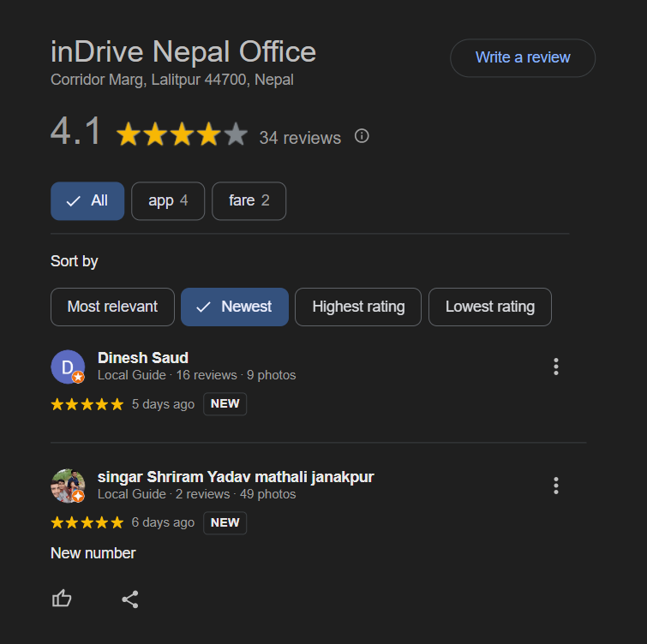Click the 34 reviews text
The height and width of the screenshot is (644, 647).
coord(300,138)
